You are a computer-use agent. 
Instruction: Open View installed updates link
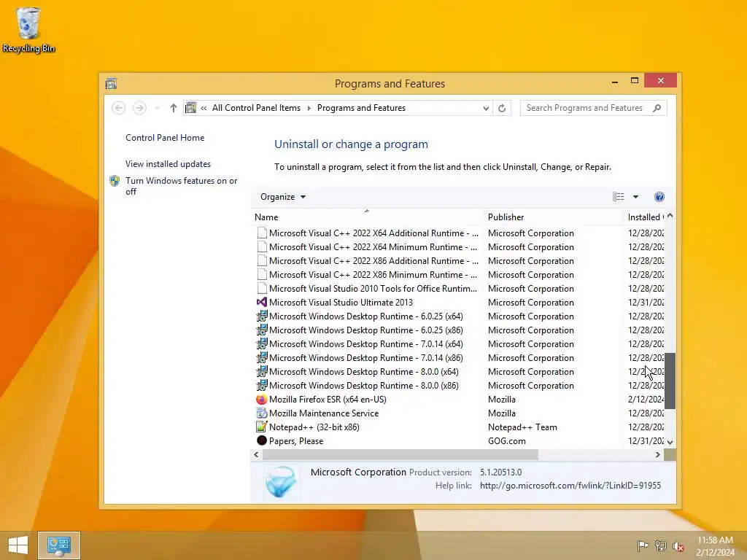[169, 164]
